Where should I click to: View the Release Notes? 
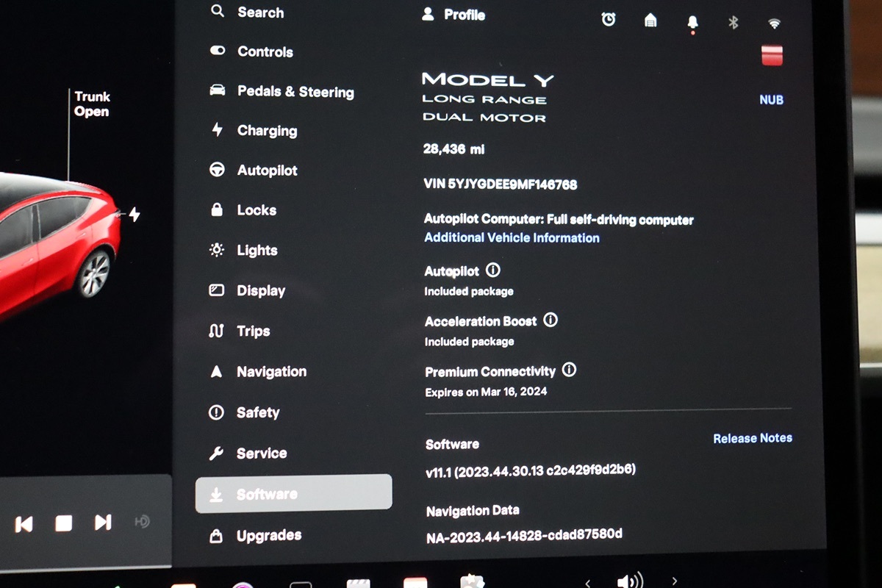(753, 438)
